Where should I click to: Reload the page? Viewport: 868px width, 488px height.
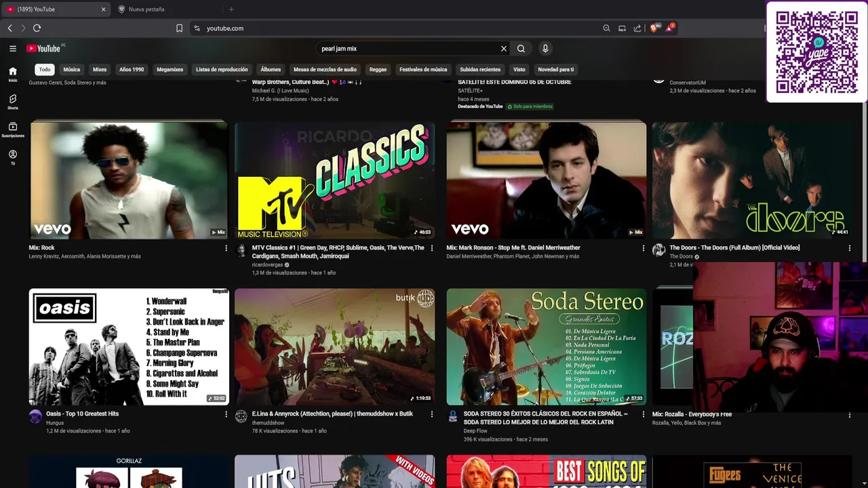37,28
